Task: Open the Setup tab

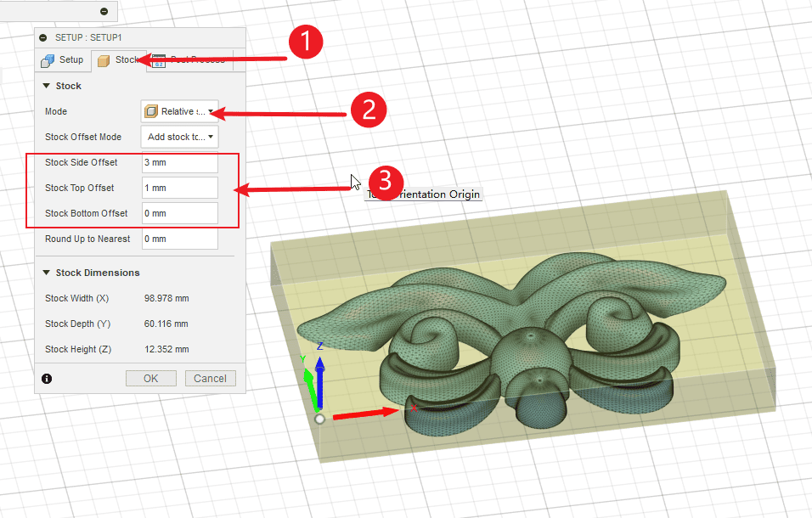Action: [63, 60]
